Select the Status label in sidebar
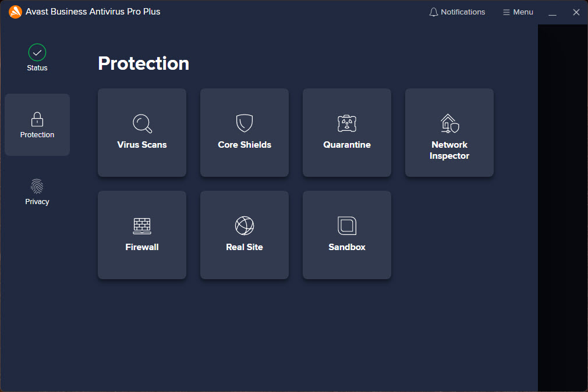The image size is (588, 392). 37,68
